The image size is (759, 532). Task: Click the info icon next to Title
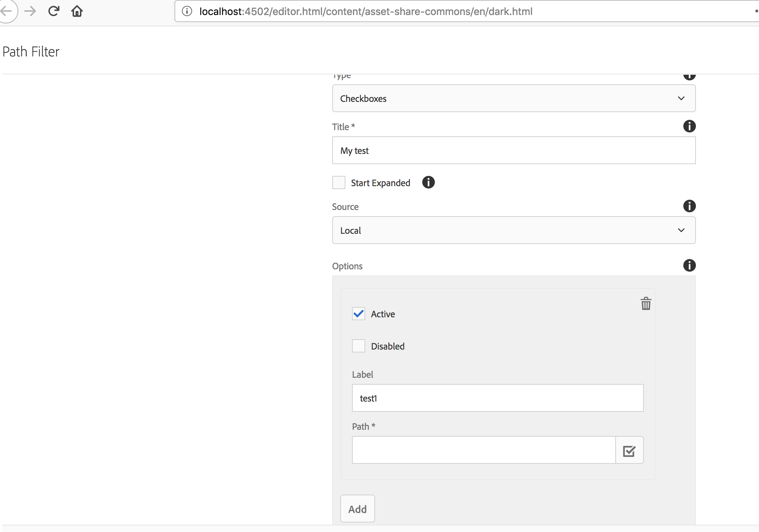(689, 126)
